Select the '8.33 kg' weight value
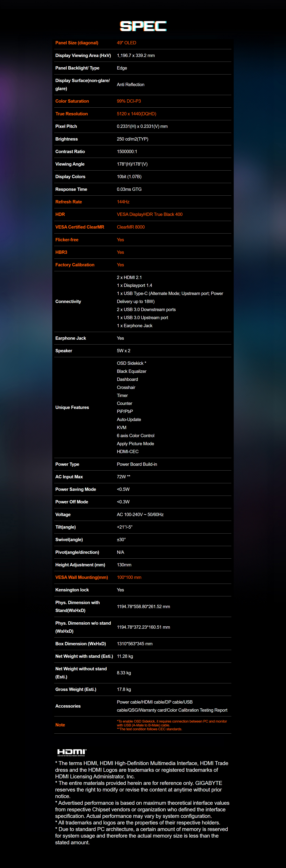 pos(124,673)
